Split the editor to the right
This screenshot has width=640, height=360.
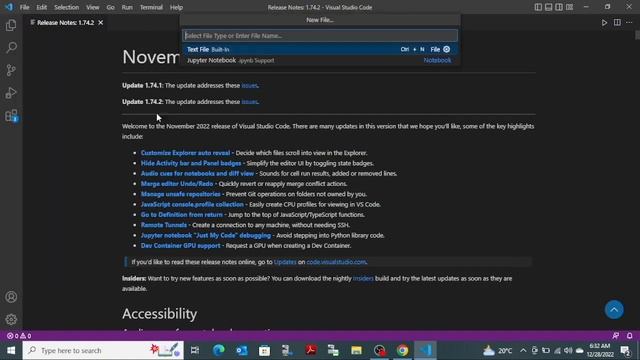[x=617, y=23]
